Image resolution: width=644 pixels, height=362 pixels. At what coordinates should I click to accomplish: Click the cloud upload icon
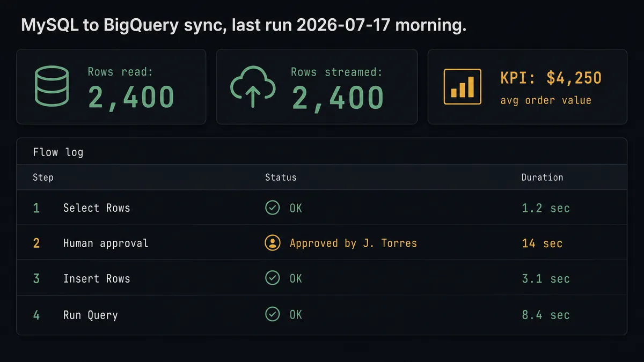tap(253, 87)
